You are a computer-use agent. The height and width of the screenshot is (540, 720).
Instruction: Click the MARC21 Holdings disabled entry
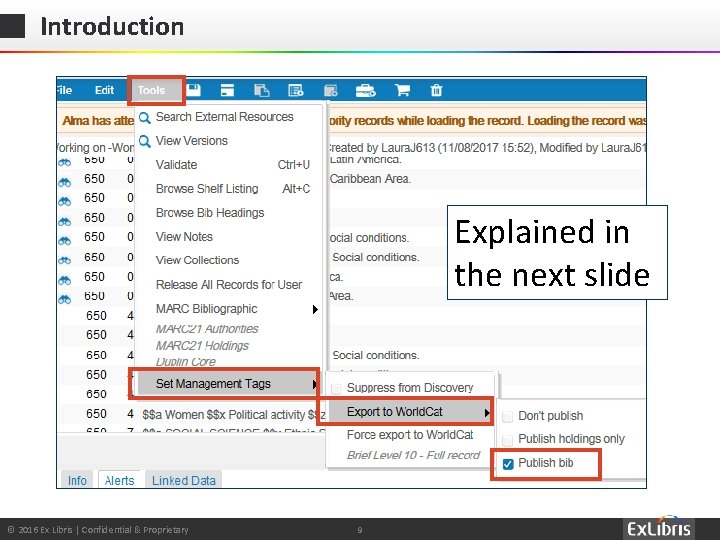[202, 345]
